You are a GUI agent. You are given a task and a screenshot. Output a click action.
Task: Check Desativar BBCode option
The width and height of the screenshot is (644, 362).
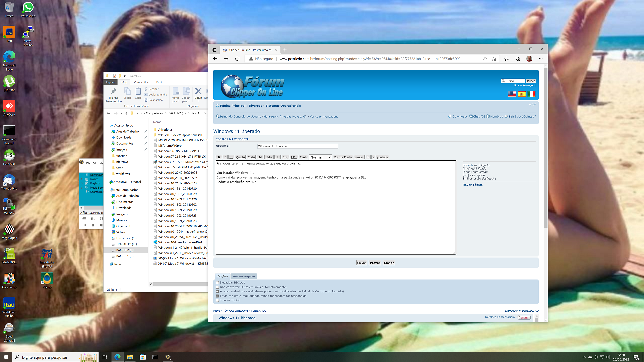(217, 283)
